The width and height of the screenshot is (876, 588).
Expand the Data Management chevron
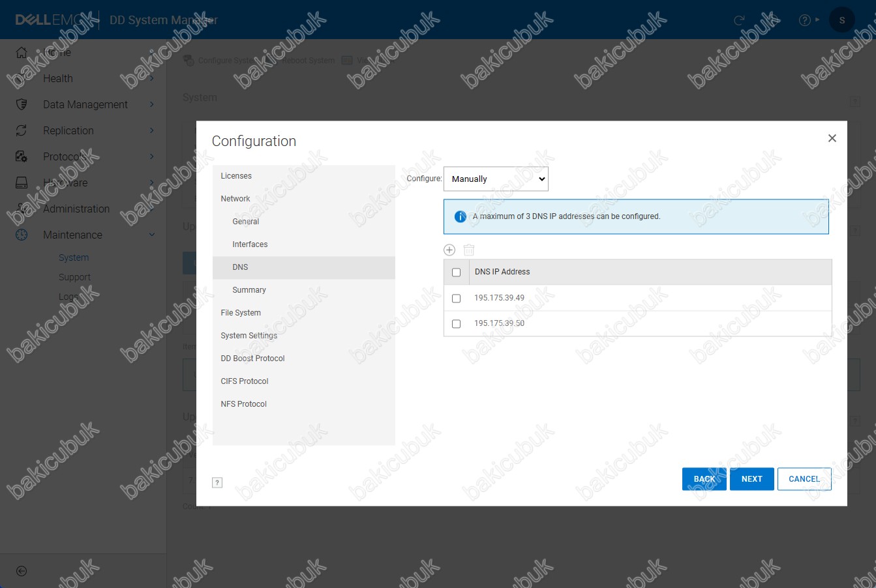pyautogui.click(x=152, y=104)
